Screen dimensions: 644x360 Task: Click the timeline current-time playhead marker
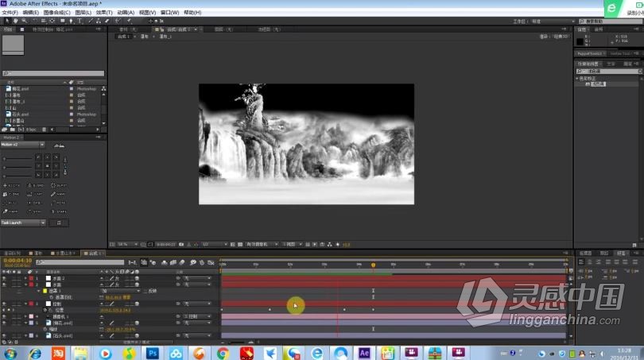pyautogui.click(x=374, y=265)
